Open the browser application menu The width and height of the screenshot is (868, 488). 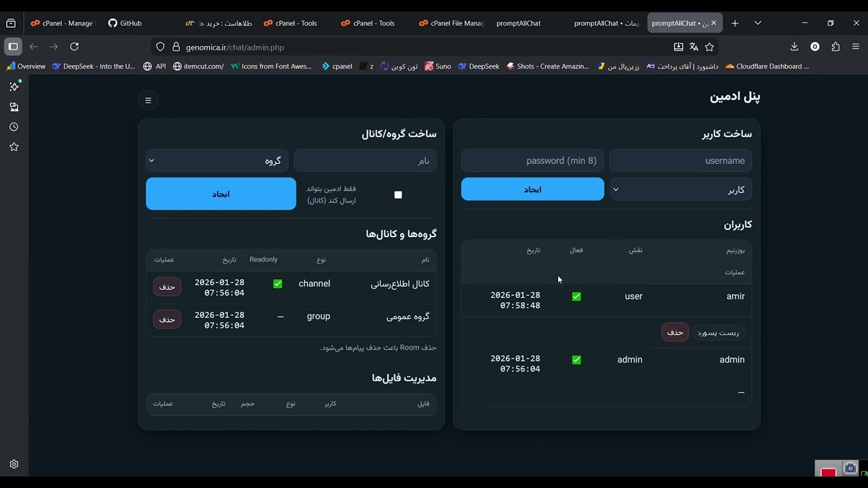click(856, 47)
